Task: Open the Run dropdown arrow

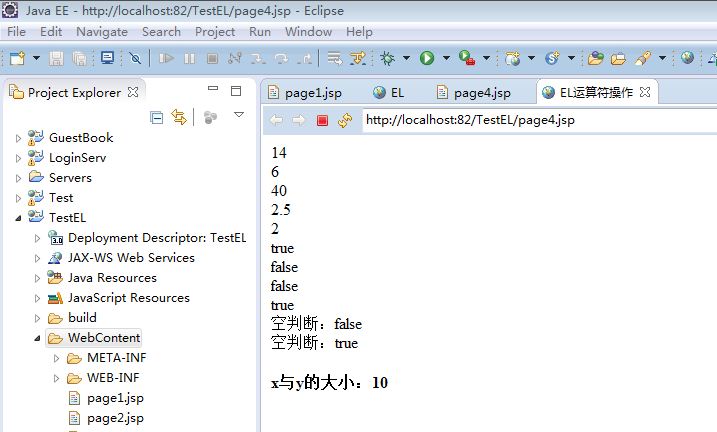Action: pyautogui.click(x=446, y=59)
